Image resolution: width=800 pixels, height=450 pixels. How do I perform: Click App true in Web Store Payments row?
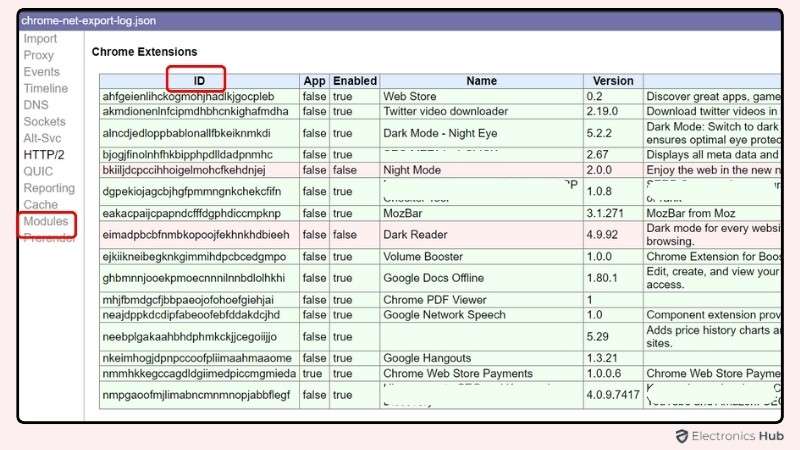coord(312,373)
